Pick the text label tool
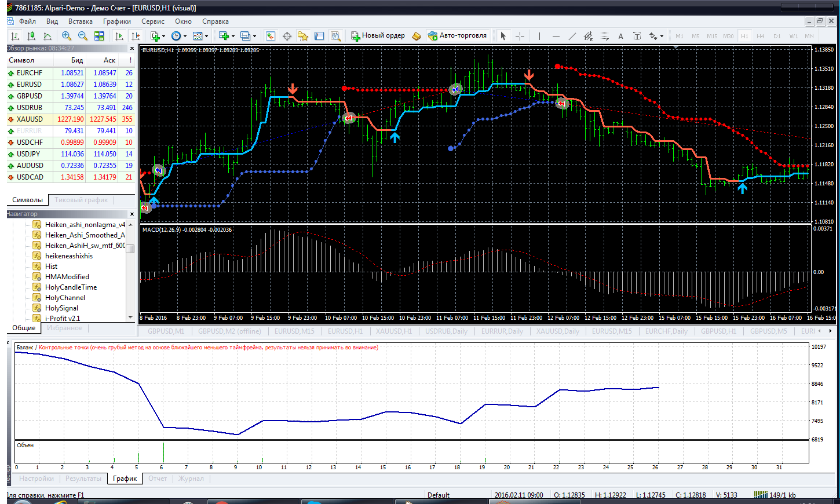The width and height of the screenshot is (840, 504). click(x=637, y=36)
